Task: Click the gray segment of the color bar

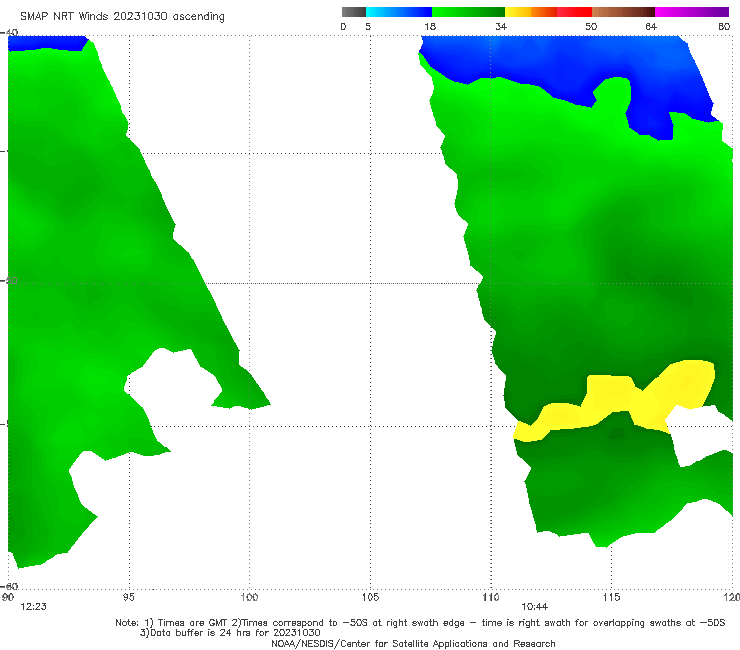Action: [354, 12]
